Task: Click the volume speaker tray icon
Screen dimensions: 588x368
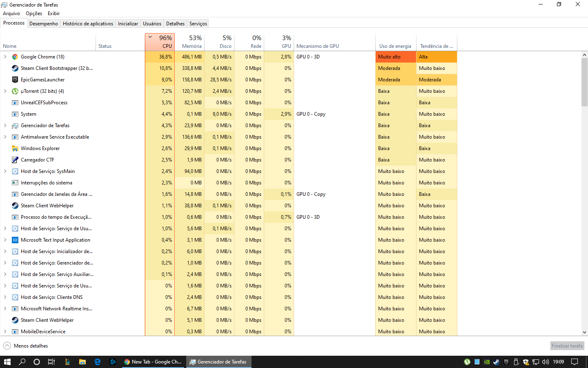Action: click(x=546, y=362)
